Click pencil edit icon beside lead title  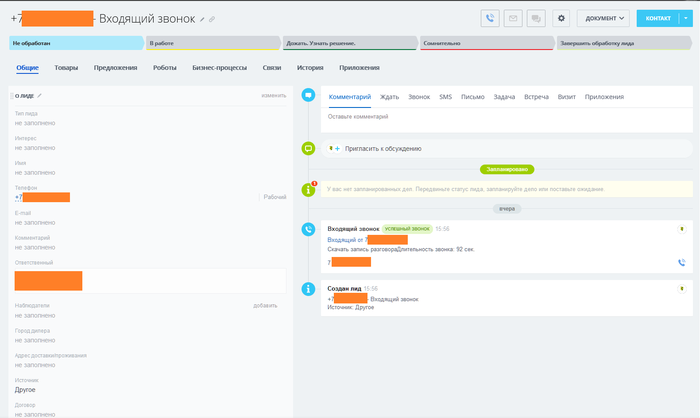coord(202,19)
